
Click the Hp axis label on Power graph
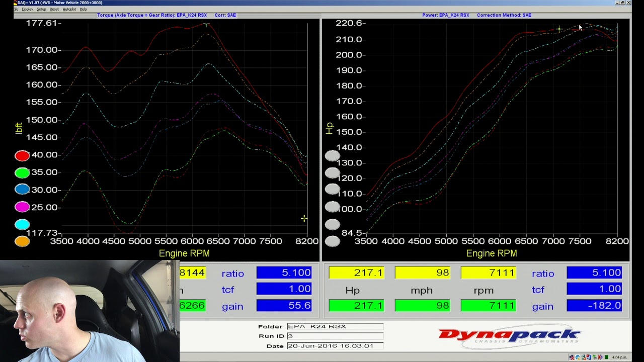point(329,128)
